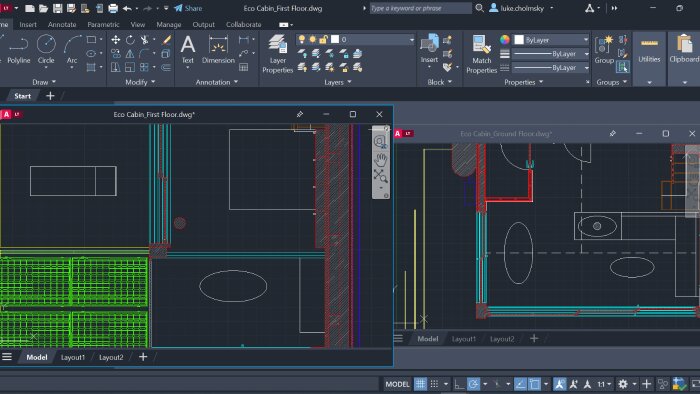
Task: Expand the Layers panel
Action: point(338,82)
